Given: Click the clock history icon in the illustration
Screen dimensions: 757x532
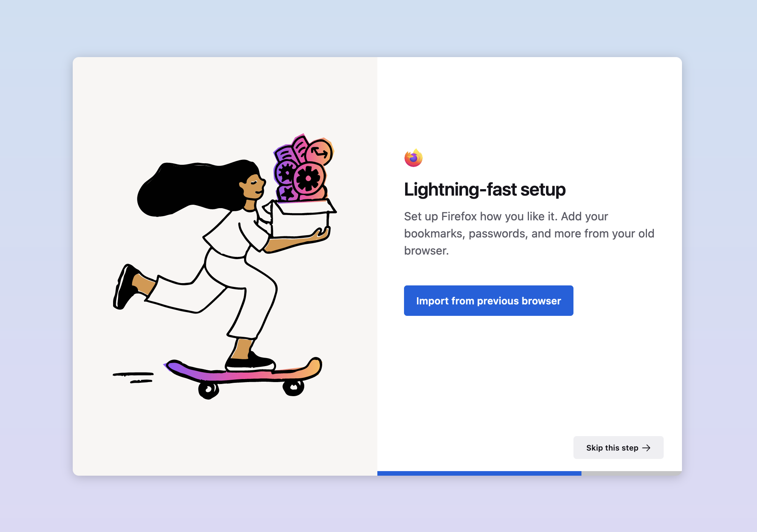Looking at the screenshot, I should (319, 153).
